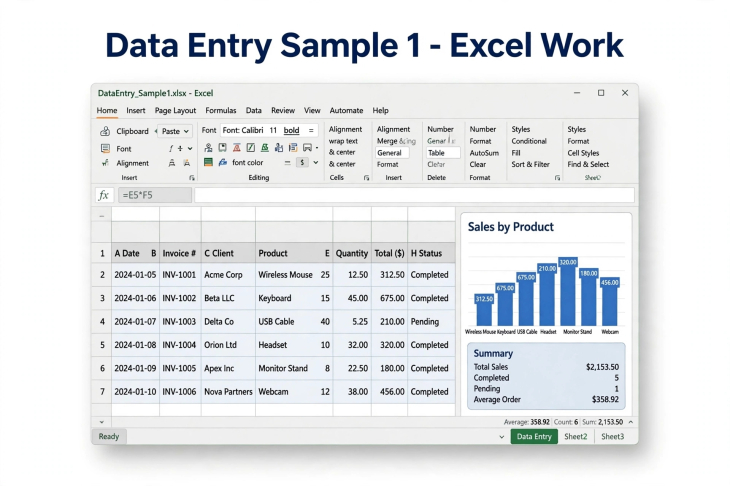730x486 pixels.
Task: Click the red underlined A font icon
Action: [x=237, y=148]
